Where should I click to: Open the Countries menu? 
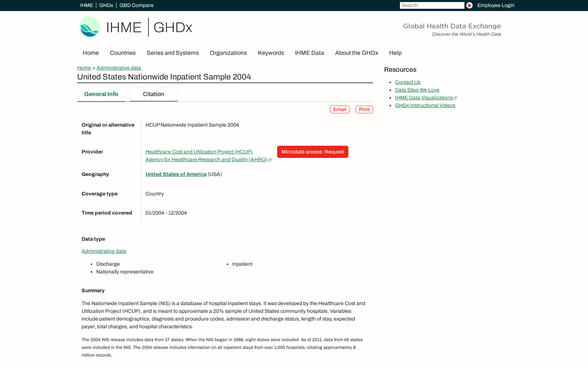123,53
